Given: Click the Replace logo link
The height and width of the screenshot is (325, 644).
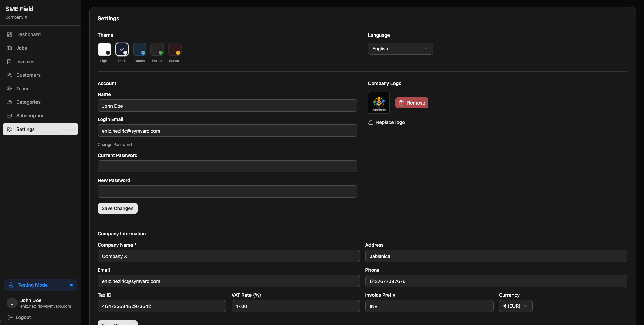Looking at the screenshot, I should pos(386,122).
